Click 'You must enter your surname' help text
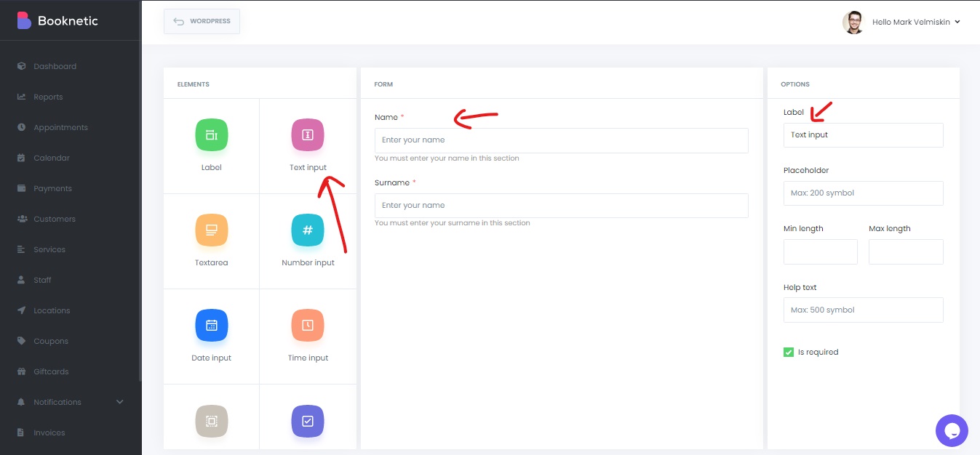 click(452, 223)
